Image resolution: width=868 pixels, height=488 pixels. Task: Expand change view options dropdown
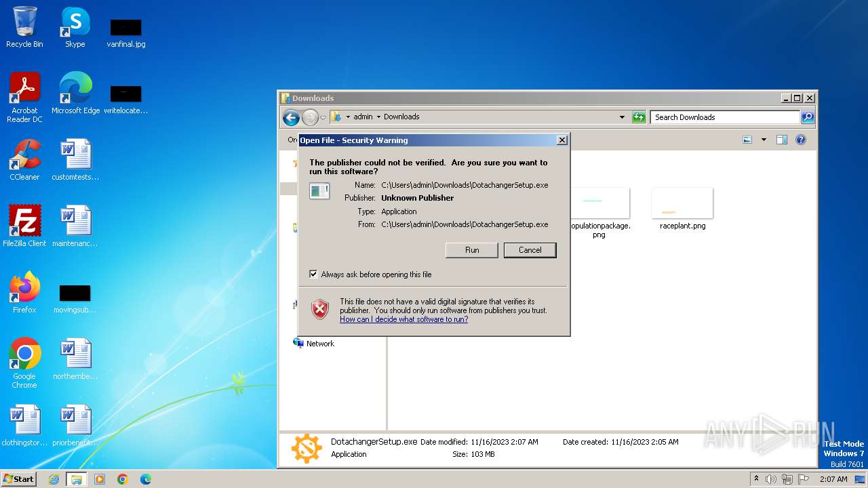[764, 140]
